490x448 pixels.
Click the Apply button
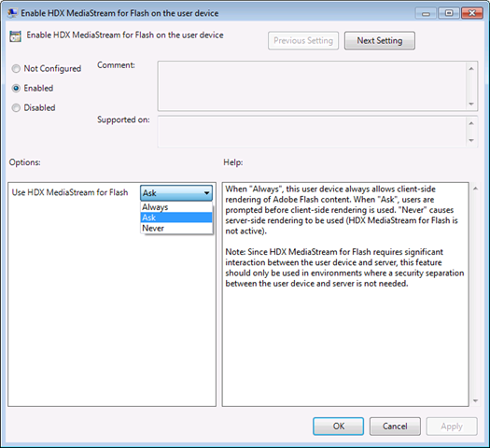tap(452, 427)
